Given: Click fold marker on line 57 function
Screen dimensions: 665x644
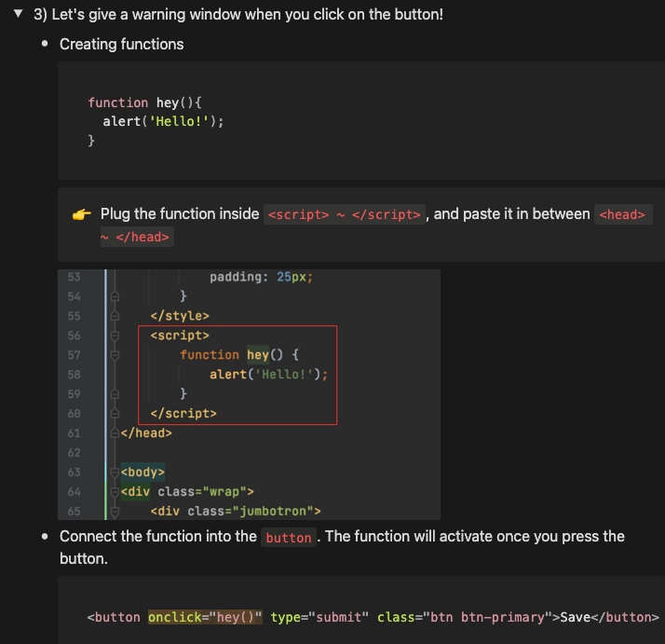Looking at the screenshot, I should click(x=115, y=355).
